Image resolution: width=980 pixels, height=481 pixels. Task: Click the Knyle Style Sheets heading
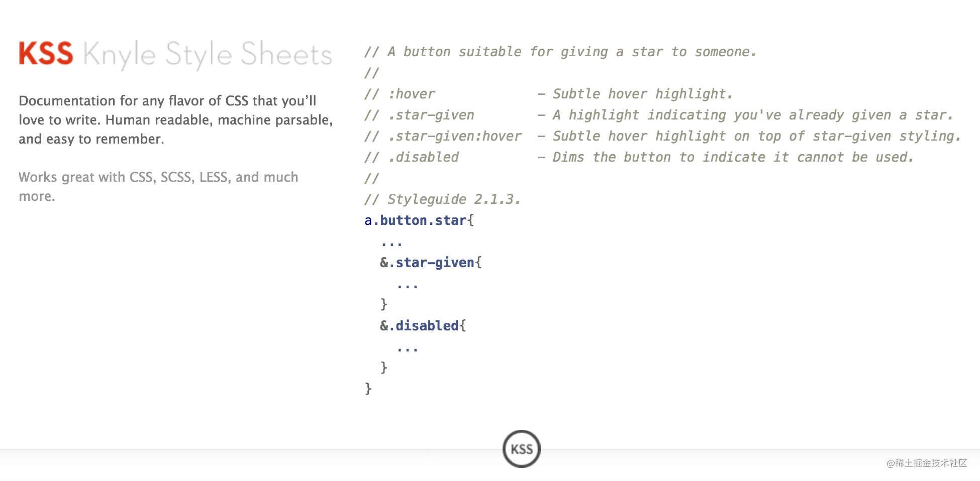208,55
